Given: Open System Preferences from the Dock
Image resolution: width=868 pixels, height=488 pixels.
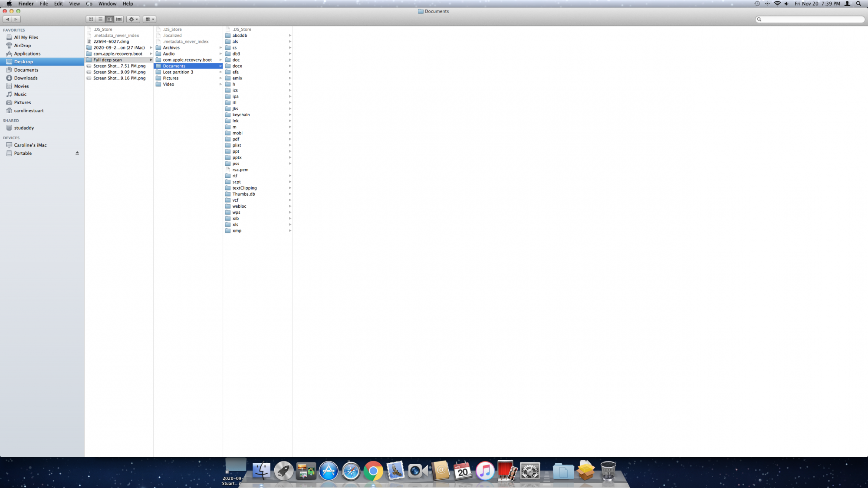Looking at the screenshot, I should tap(529, 471).
